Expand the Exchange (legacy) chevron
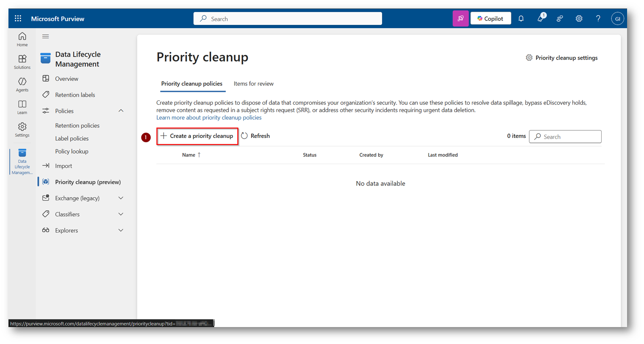Viewport: 644px width, 344px height. pyautogui.click(x=121, y=198)
